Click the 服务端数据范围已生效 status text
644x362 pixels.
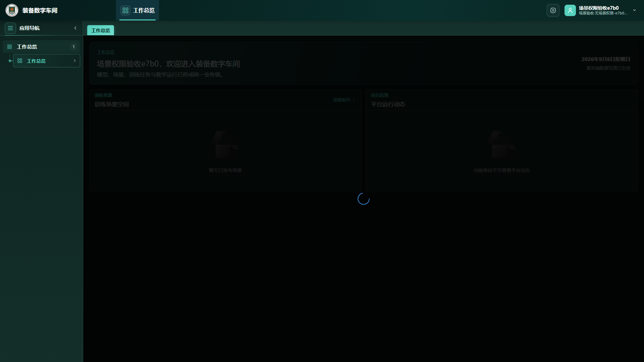click(608, 68)
